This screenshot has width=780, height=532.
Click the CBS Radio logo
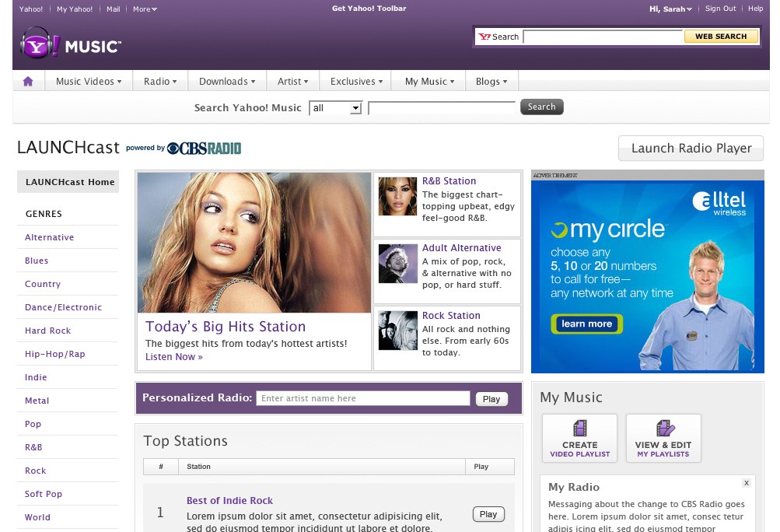click(204, 148)
